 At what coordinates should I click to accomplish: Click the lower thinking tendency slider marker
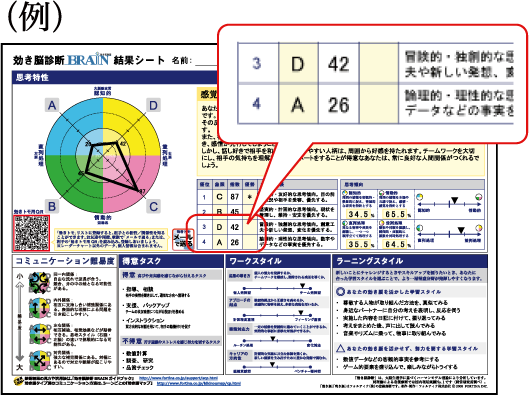pos(461,230)
